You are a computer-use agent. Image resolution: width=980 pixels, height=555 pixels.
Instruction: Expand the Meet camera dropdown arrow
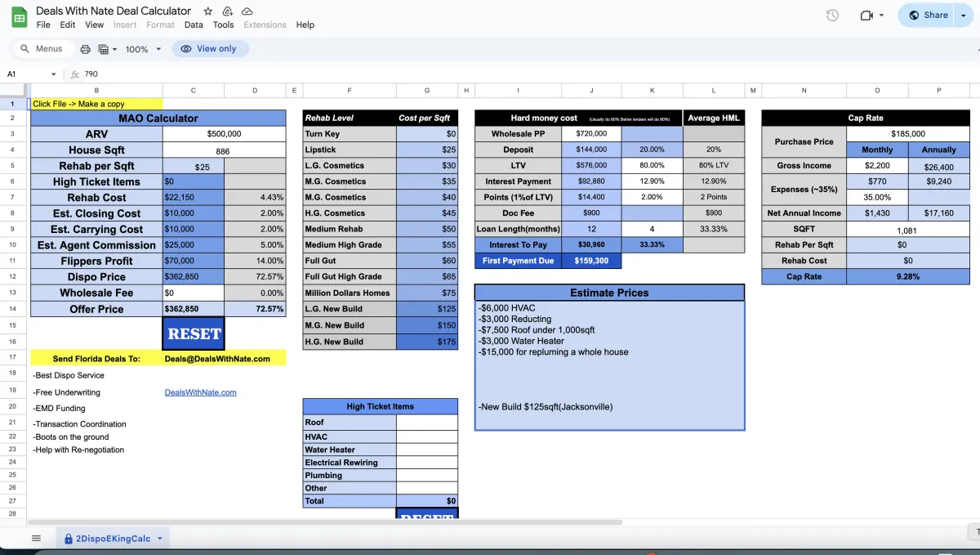882,15
